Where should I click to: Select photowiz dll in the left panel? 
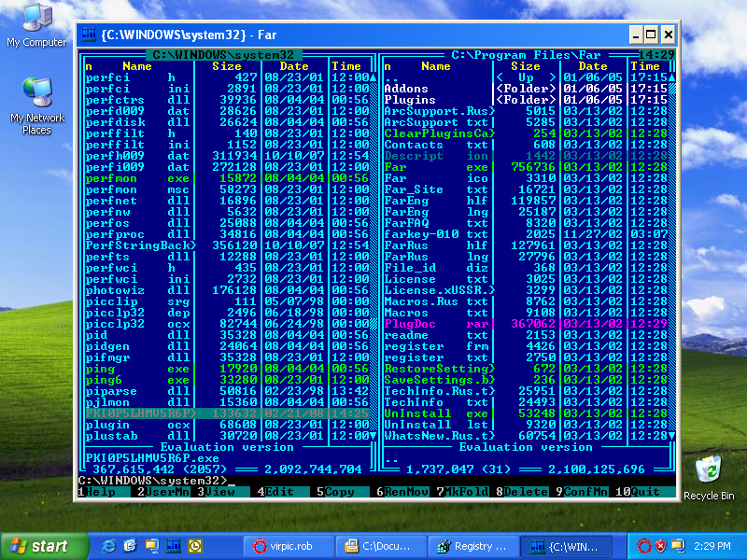(227, 290)
